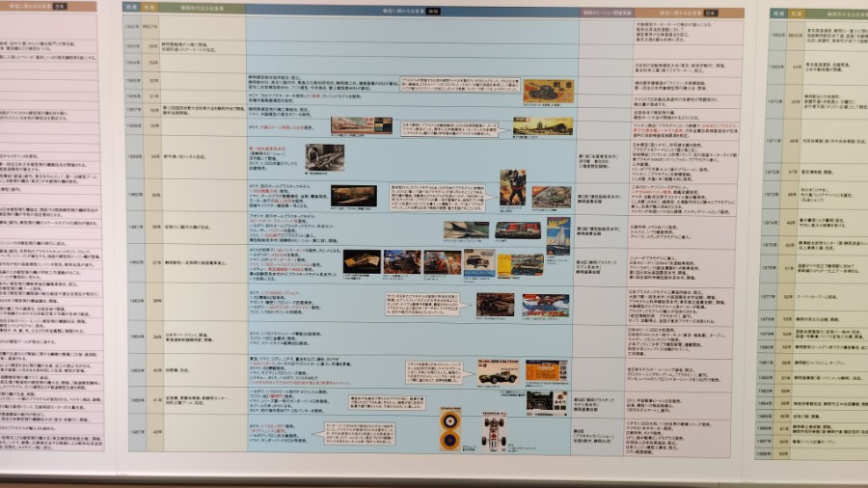
Task: Click the leftmost model image in 1962 row
Action: (x=362, y=261)
